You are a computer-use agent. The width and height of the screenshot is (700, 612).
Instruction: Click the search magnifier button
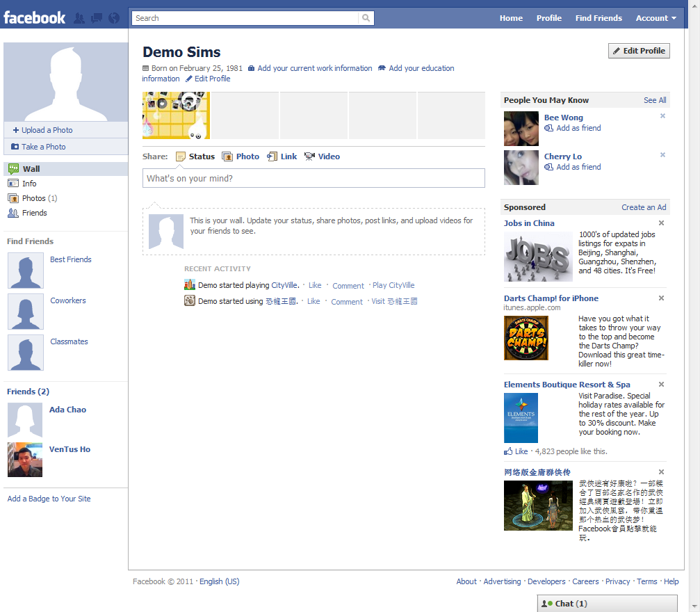[x=366, y=18]
